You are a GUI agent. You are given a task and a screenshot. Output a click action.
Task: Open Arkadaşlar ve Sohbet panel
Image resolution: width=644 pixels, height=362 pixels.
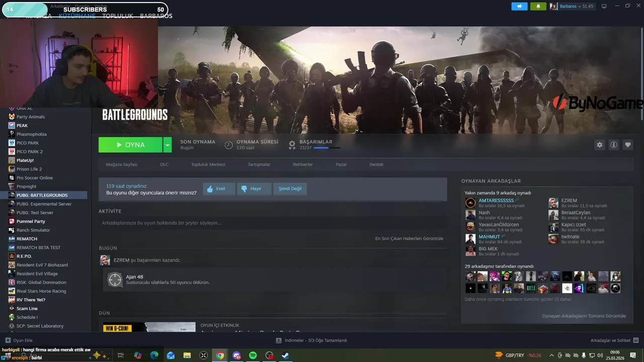pyautogui.click(x=614, y=340)
